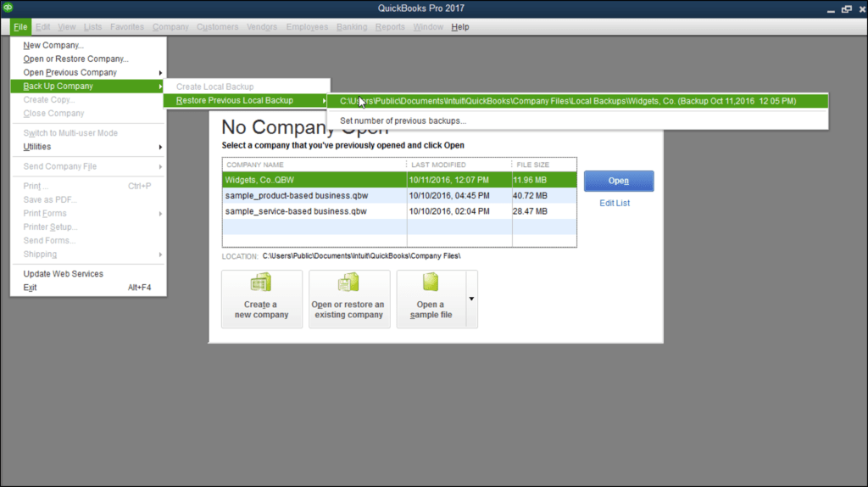Choose New Company from File menu
This screenshot has width=868, height=487.
pos(88,46)
